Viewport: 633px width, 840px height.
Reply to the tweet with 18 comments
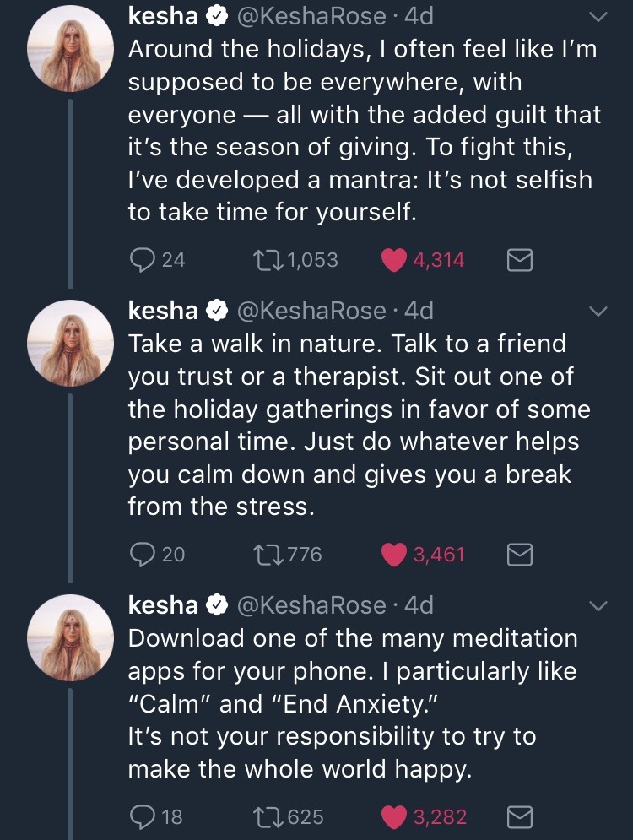point(141,816)
